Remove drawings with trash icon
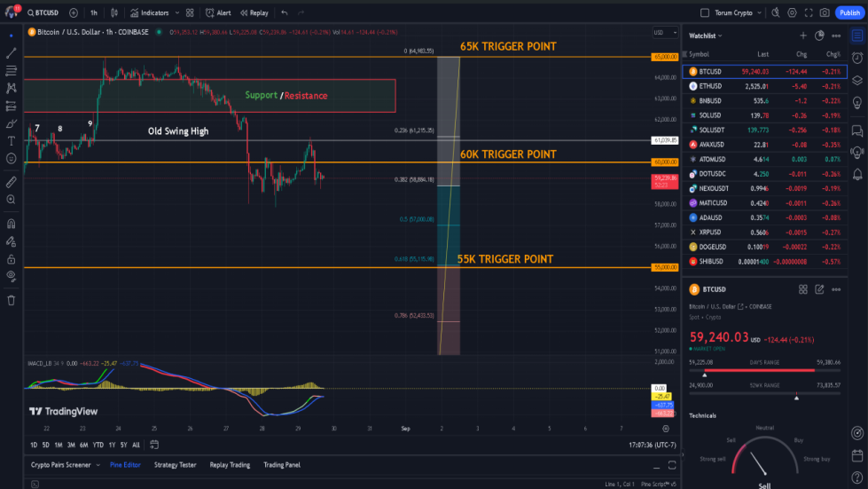Image resolution: width=868 pixels, height=489 pixels. 11,300
